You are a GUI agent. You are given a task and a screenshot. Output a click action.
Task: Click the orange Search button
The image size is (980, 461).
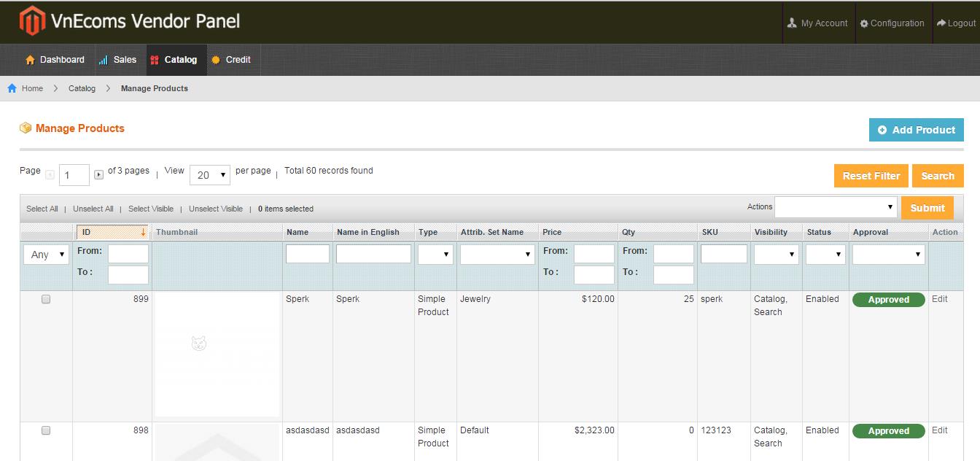coord(938,176)
